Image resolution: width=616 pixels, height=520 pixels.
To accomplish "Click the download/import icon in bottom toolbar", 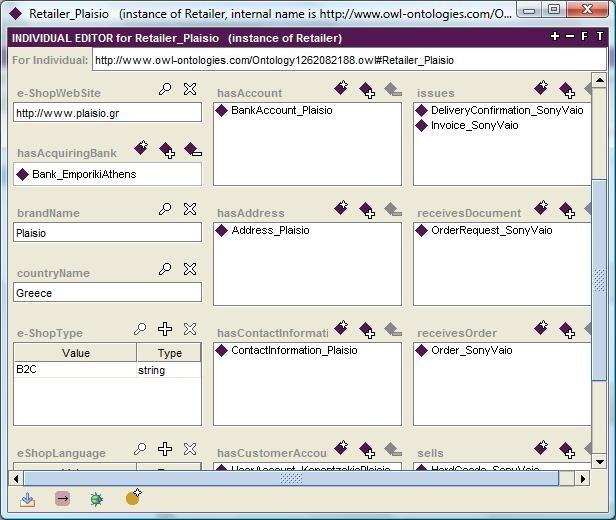I will click(28, 500).
